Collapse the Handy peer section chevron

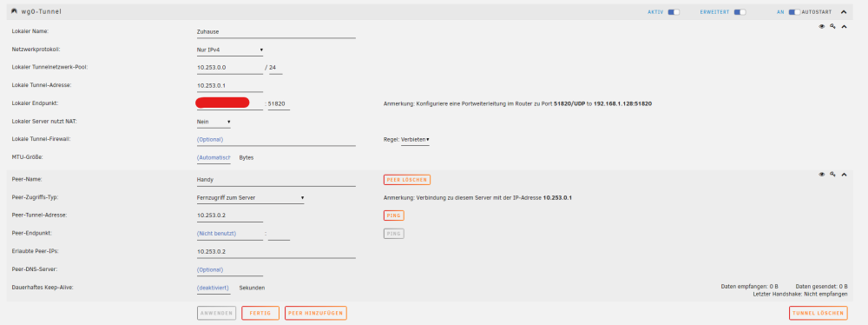(845, 174)
